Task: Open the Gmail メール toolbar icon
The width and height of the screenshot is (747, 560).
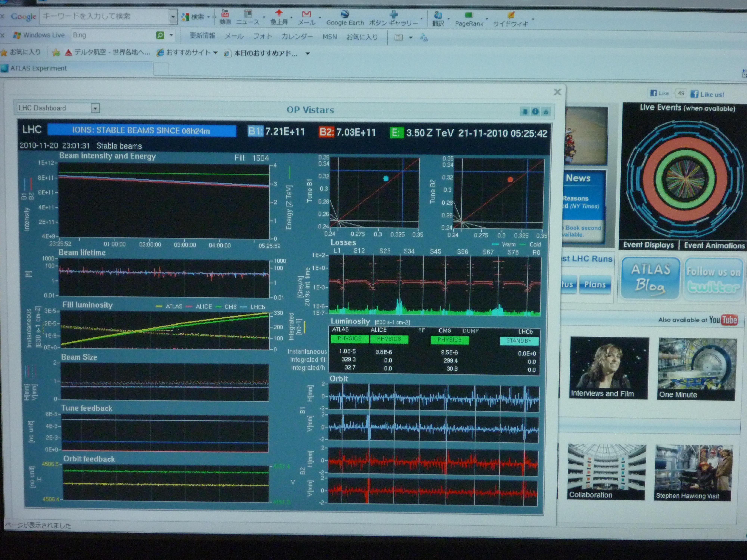Action: pyautogui.click(x=306, y=18)
